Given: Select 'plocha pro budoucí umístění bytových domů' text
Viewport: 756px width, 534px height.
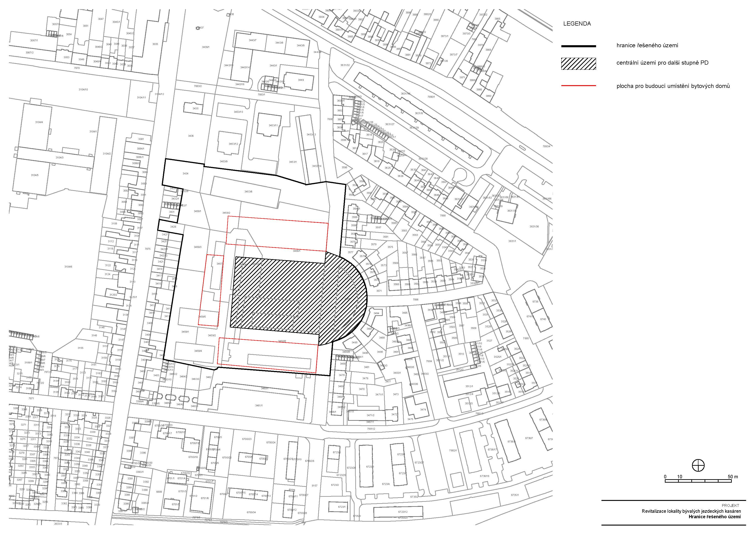Looking at the screenshot, I should (x=673, y=86).
